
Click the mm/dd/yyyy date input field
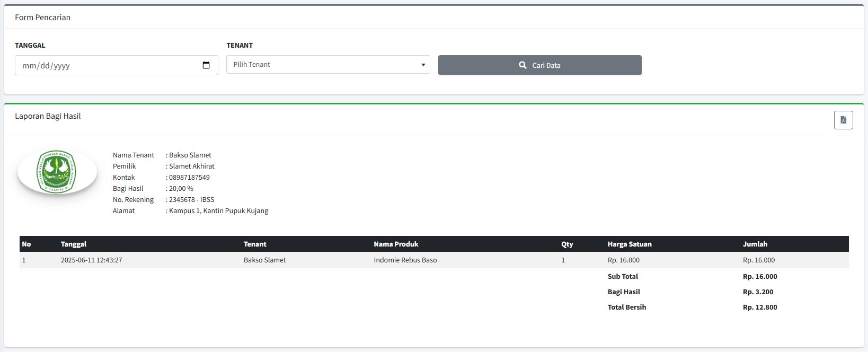pyautogui.click(x=106, y=65)
